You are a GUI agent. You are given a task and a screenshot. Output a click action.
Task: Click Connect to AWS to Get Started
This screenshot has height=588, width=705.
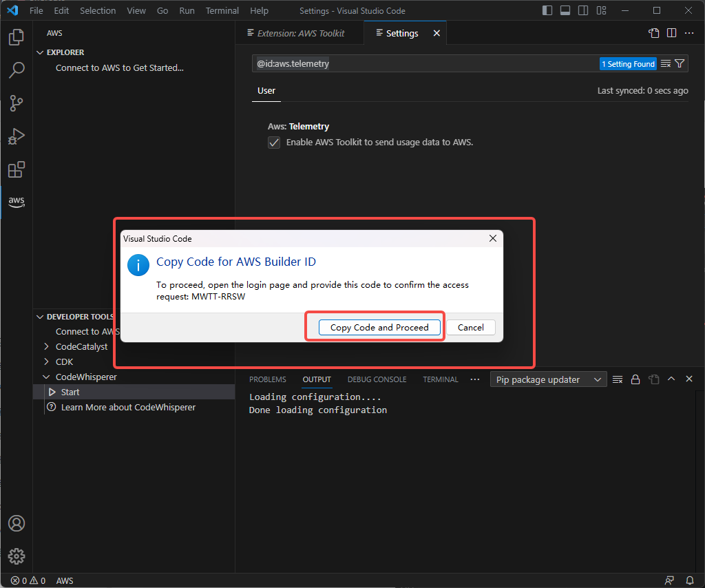pos(120,68)
